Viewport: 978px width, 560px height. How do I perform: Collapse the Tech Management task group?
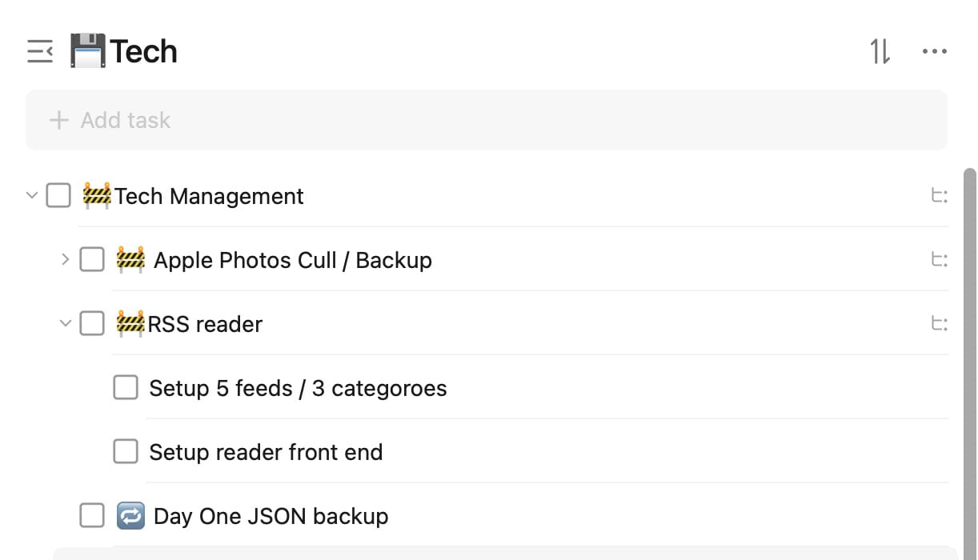[32, 195]
